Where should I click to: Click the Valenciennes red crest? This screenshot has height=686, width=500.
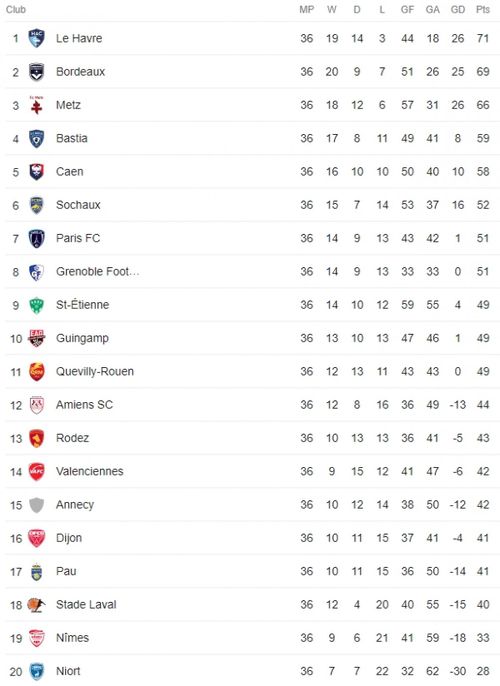36,472
